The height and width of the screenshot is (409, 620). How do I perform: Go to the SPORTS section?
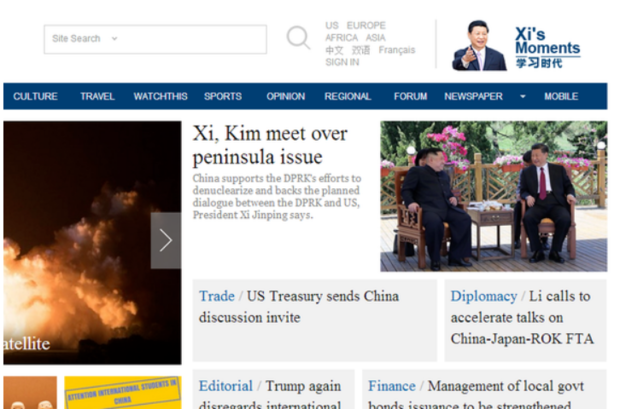pyautogui.click(x=223, y=97)
